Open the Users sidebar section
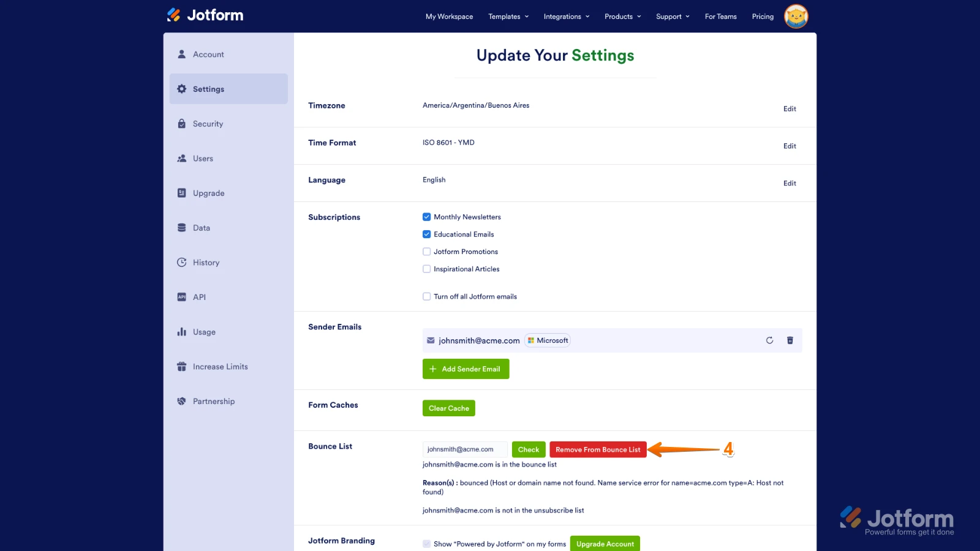This screenshot has height=551, width=980. point(228,159)
